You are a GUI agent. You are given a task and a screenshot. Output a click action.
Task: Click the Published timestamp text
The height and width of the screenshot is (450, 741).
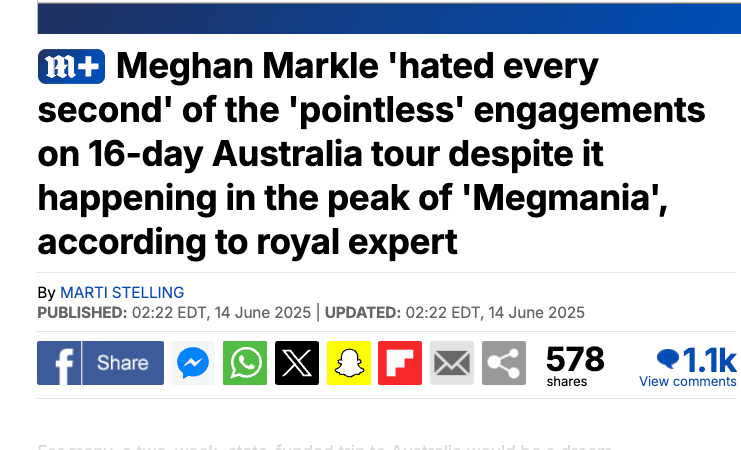click(173, 313)
